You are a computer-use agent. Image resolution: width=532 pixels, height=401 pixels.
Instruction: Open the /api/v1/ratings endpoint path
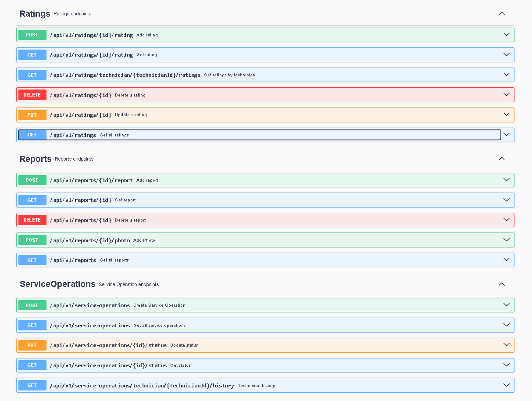point(73,135)
